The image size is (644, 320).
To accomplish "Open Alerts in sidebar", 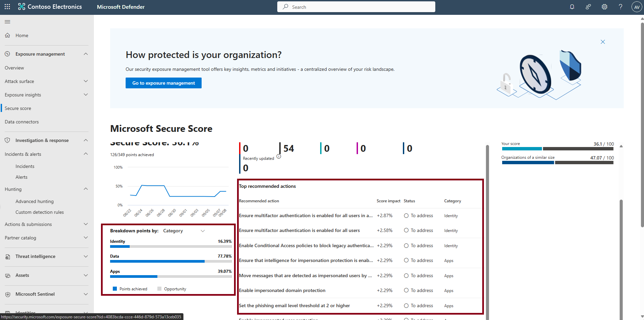I will coord(22,177).
